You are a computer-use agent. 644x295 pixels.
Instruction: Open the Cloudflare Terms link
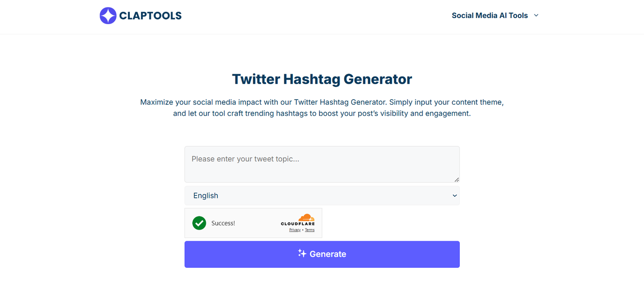[x=309, y=230]
